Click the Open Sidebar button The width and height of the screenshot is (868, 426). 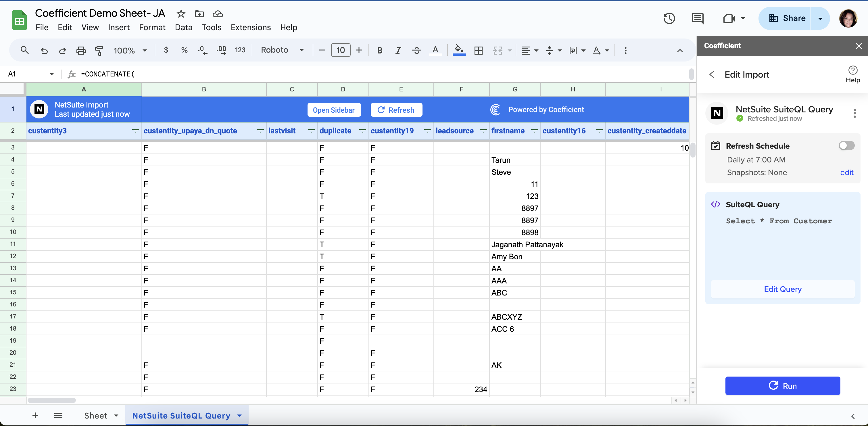pos(334,110)
